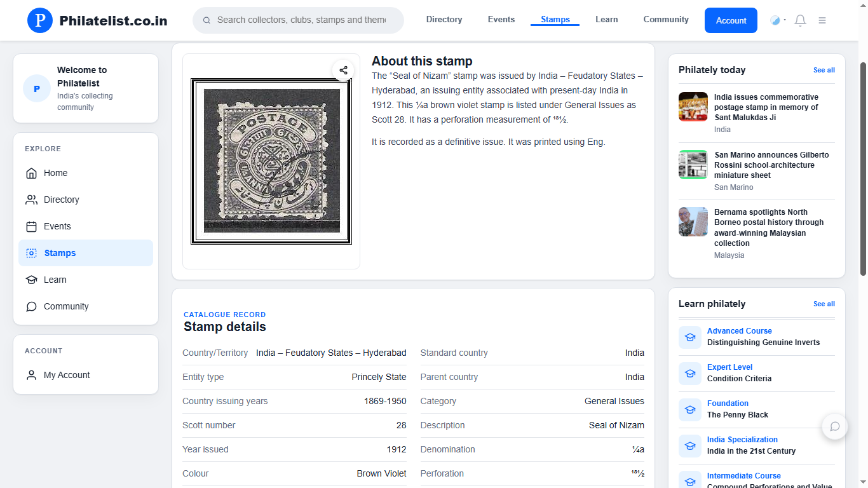Click the 'Princely State' entity value
Viewport: 868px width, 488px height.
tap(379, 377)
